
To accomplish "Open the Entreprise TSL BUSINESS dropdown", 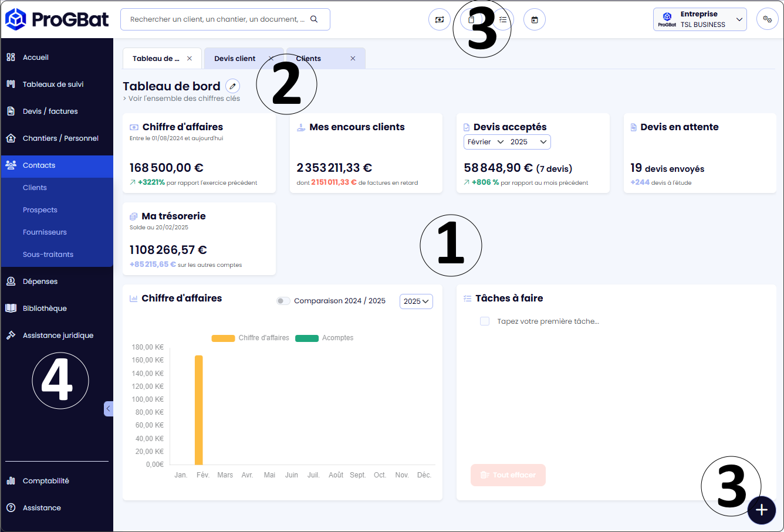I will point(699,19).
